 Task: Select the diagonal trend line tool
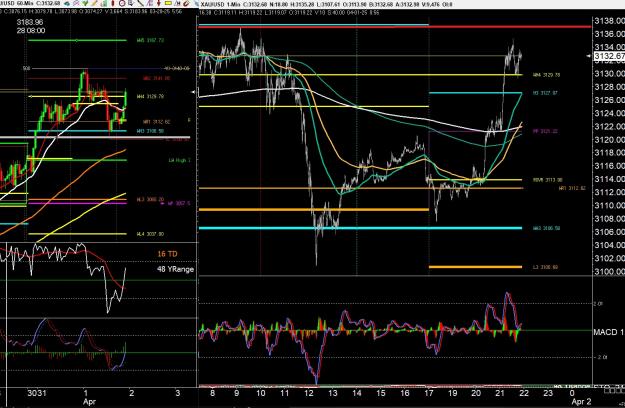140,3
